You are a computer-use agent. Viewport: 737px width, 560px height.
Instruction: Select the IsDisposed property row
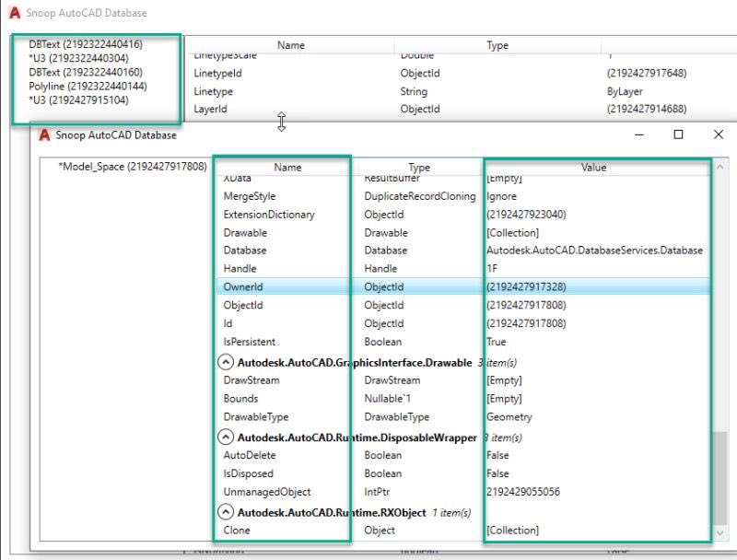pyautogui.click(x=463, y=473)
